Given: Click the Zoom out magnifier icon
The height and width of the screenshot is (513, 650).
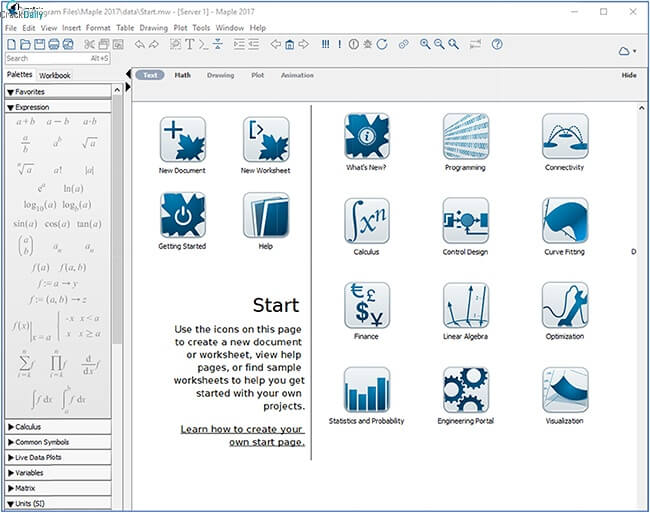Looking at the screenshot, I should tap(439, 44).
